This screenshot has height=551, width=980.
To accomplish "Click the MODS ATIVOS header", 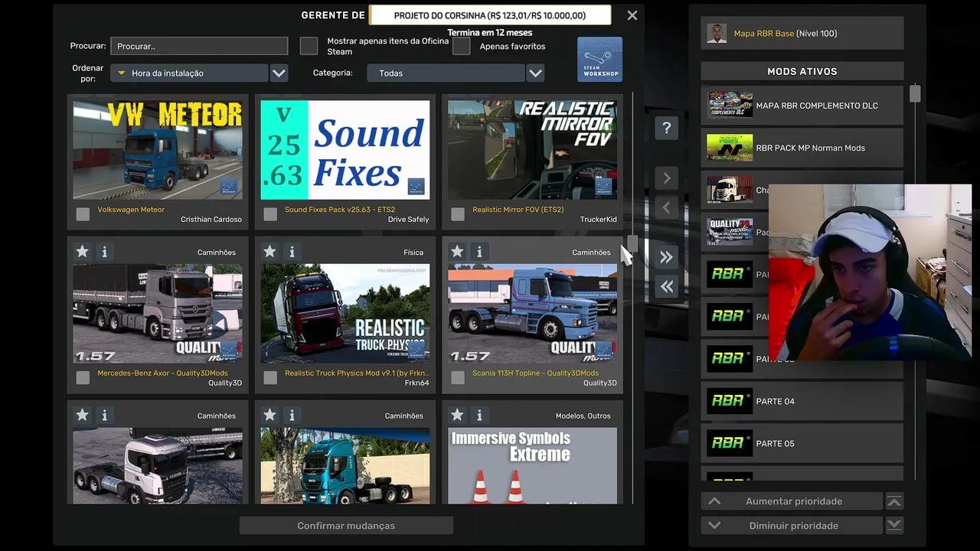I will (802, 71).
